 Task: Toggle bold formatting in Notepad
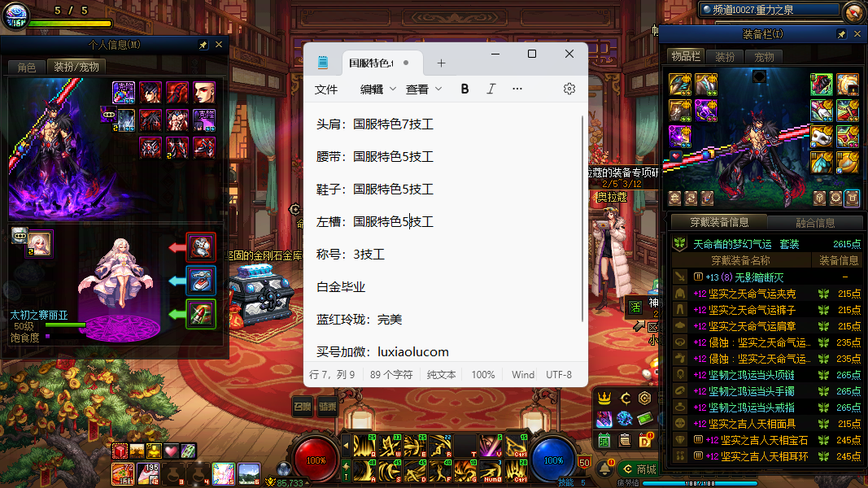coord(465,89)
